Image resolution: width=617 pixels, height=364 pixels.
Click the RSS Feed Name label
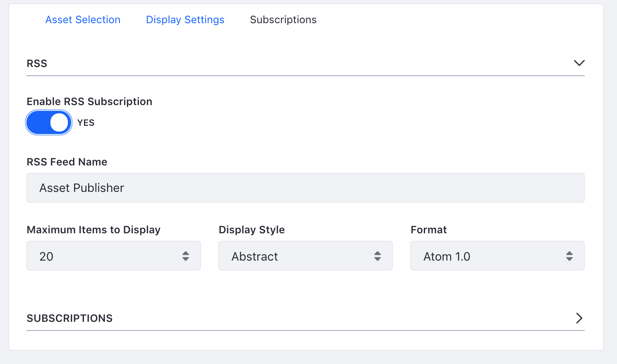[67, 162]
